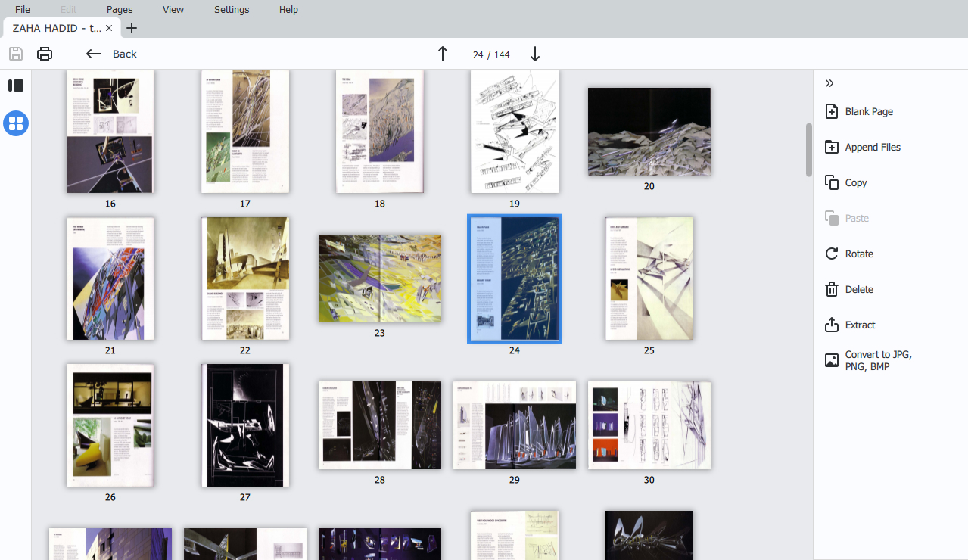968x560 pixels.
Task: Select page 21 thumbnail
Action: [x=110, y=278]
